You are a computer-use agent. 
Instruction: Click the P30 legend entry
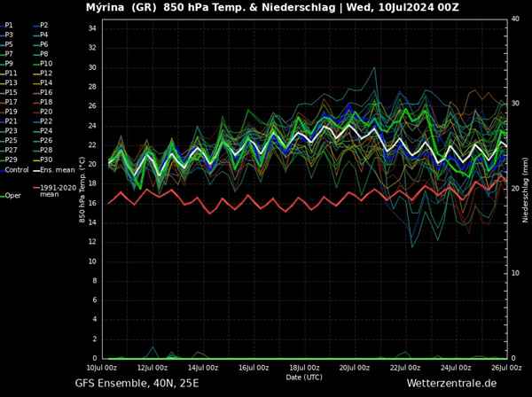(x=46, y=160)
